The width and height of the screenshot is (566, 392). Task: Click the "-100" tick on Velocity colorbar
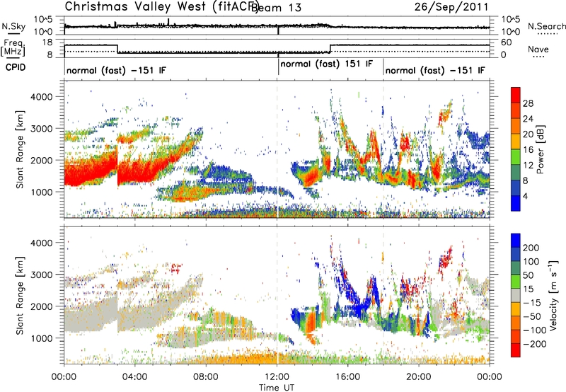[x=534, y=330]
